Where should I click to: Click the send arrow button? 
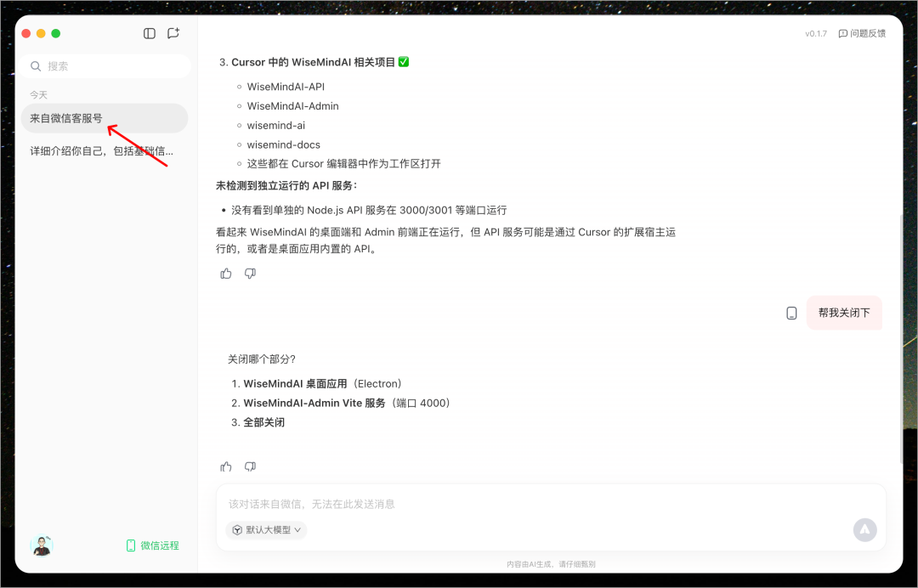click(x=864, y=529)
